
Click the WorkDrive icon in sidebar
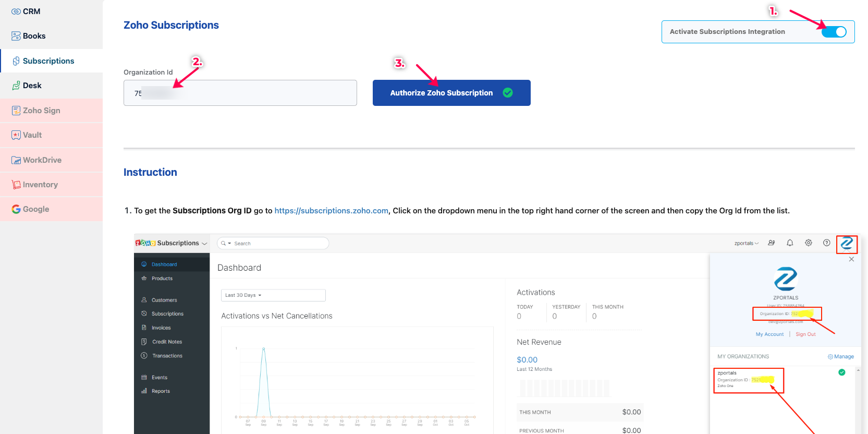click(16, 160)
